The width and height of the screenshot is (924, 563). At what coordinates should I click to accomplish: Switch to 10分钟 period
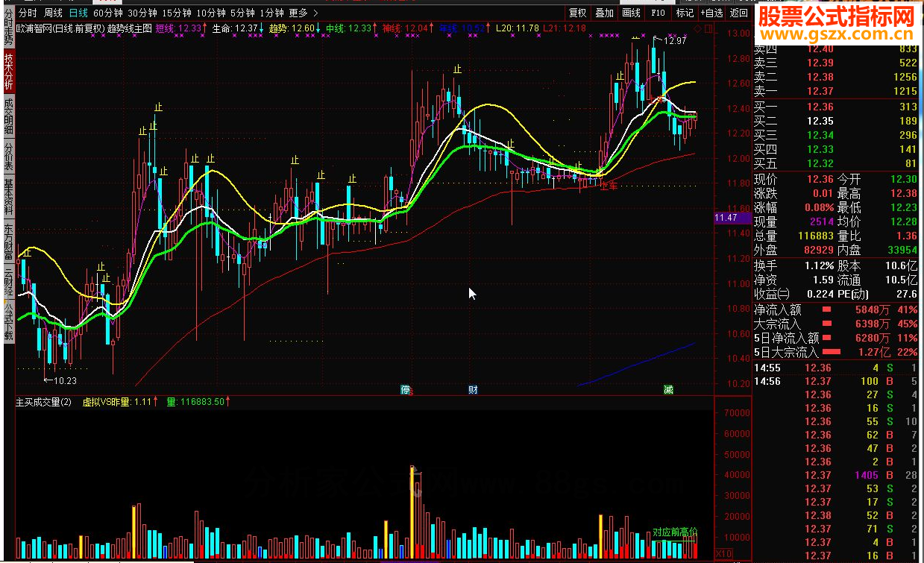pyautogui.click(x=211, y=13)
